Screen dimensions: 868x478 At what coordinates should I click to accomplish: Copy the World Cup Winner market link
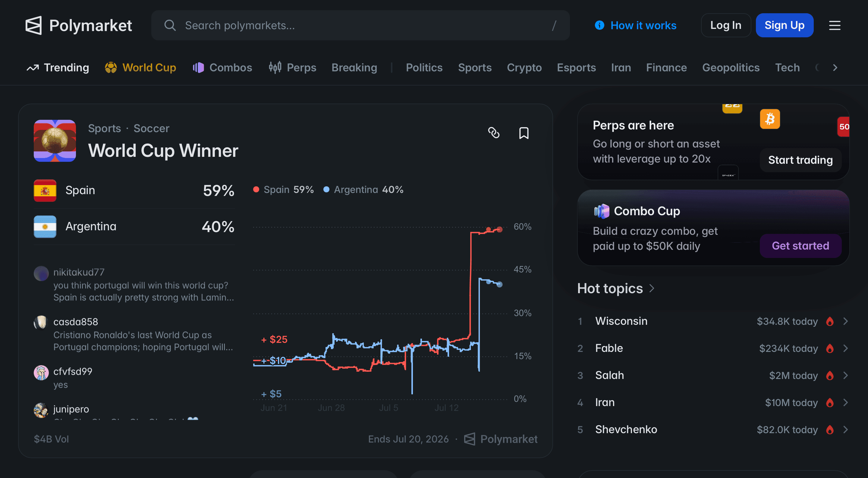click(x=494, y=133)
